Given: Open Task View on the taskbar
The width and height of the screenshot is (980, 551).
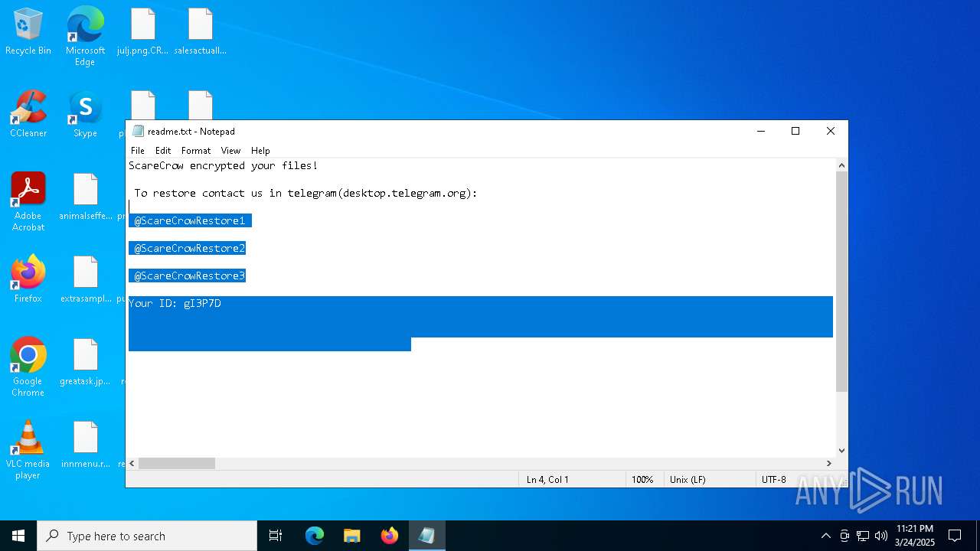Looking at the screenshot, I should [276, 536].
